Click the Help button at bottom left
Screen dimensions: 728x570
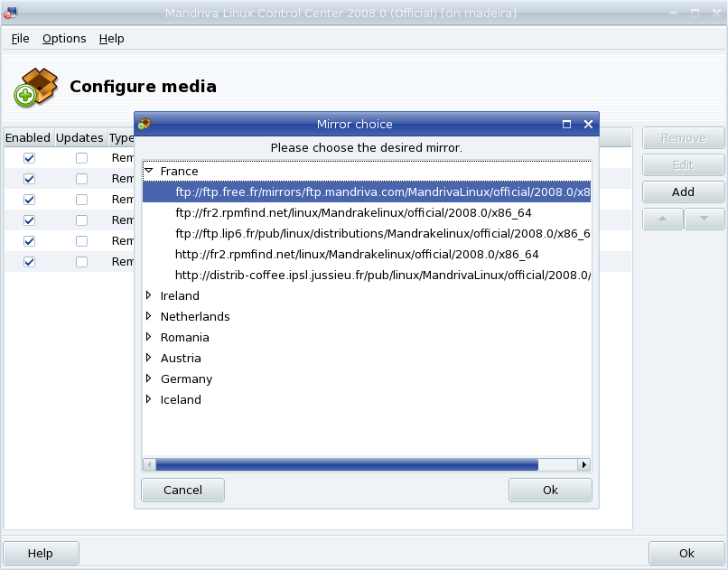(41, 554)
